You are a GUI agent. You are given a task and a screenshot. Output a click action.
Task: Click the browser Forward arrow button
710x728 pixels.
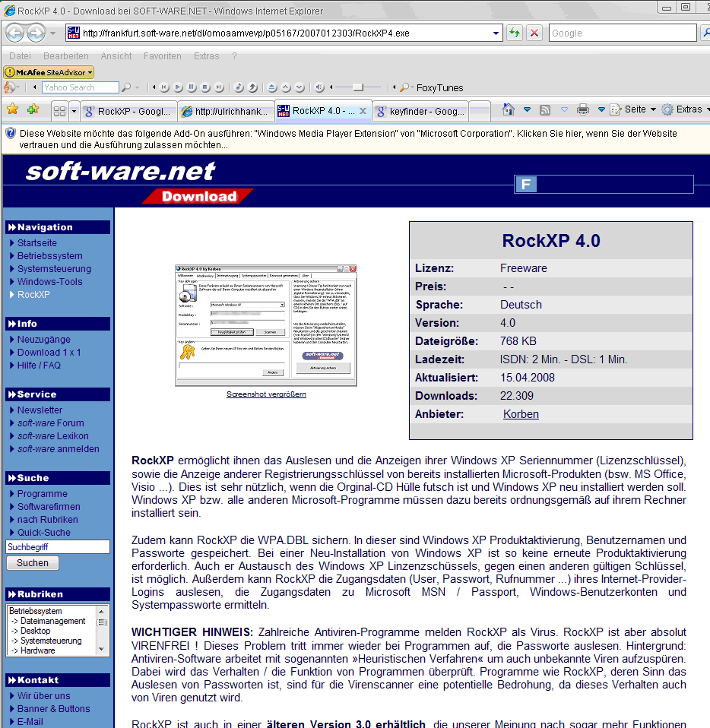click(x=36, y=33)
